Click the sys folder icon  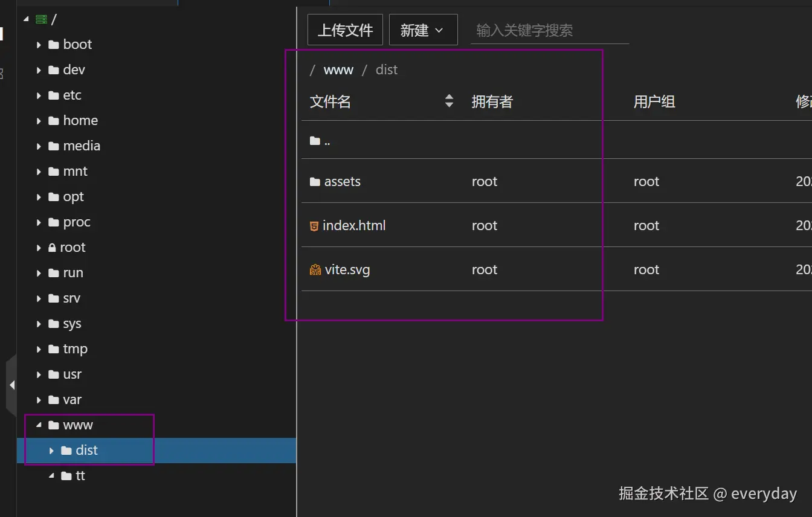[54, 324]
